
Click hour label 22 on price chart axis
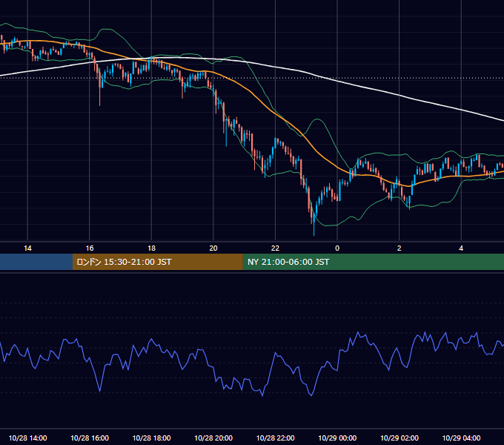pos(275,248)
